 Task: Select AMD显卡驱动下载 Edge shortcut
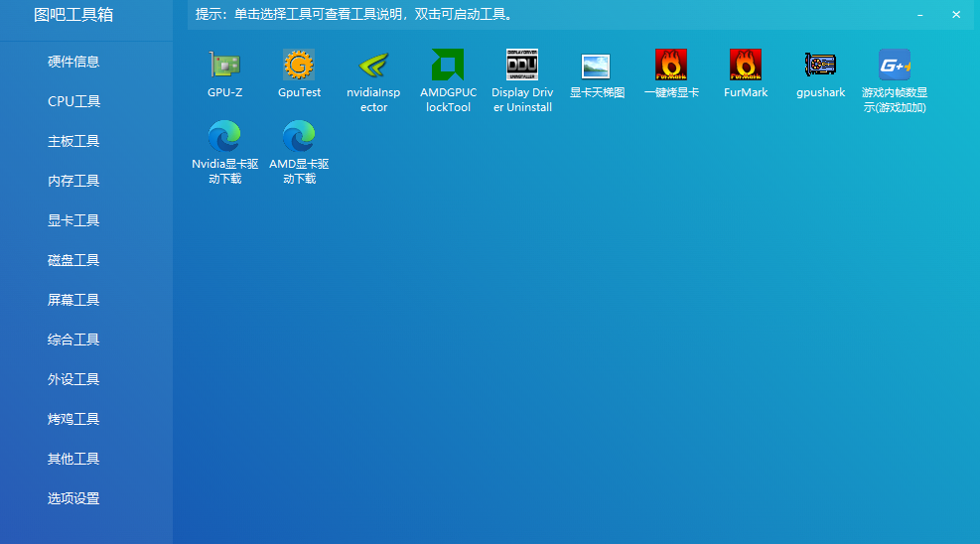(299, 136)
